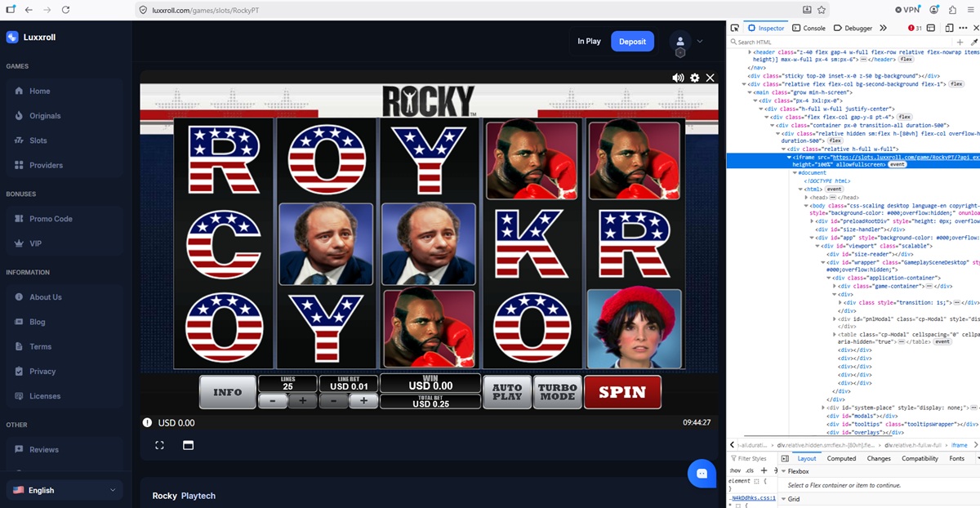Viewport: 980px width, 508px height.
Task: Mute the game sound speaker icon
Action: tap(678, 78)
